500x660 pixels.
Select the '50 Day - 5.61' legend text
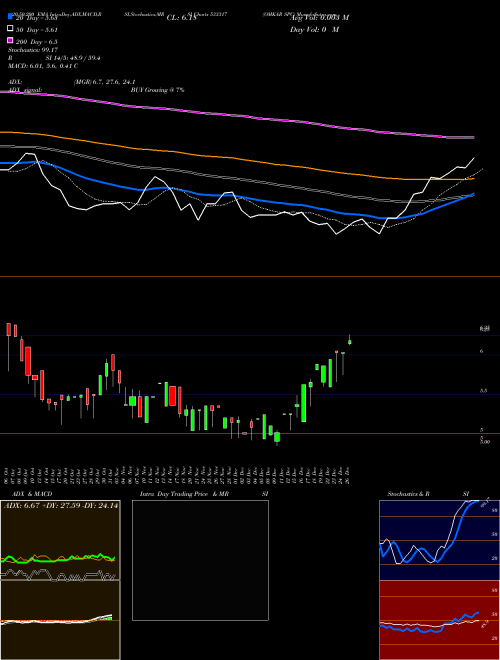click(37, 30)
